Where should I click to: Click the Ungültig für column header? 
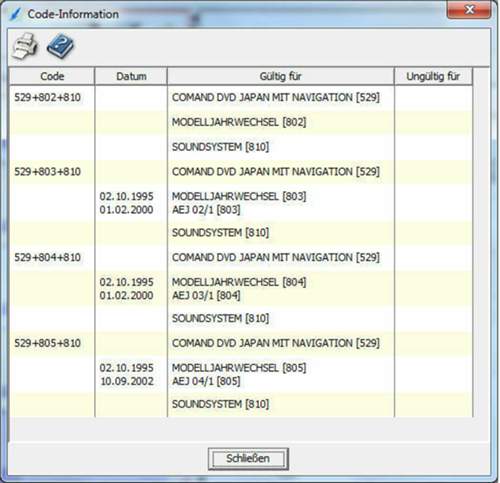[x=433, y=76]
